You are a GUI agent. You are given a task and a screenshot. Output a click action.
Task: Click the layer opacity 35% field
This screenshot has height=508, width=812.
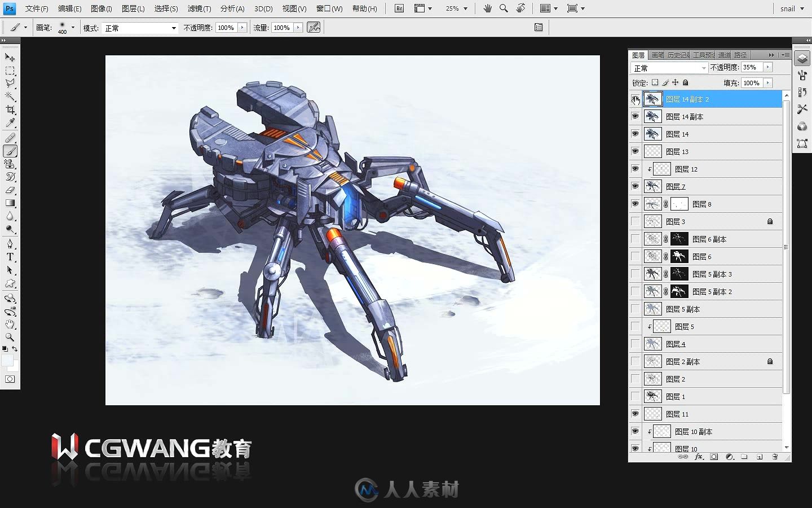752,67
